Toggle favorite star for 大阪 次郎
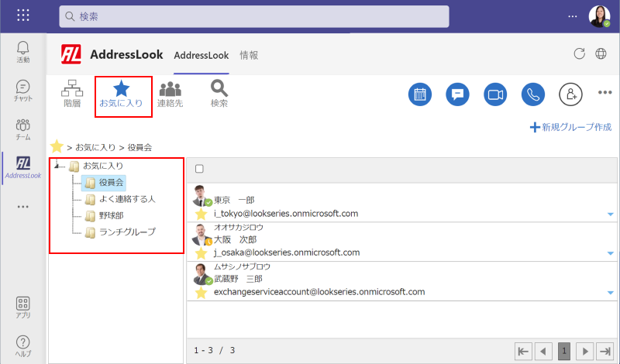This screenshot has height=364, width=620. 201,252
